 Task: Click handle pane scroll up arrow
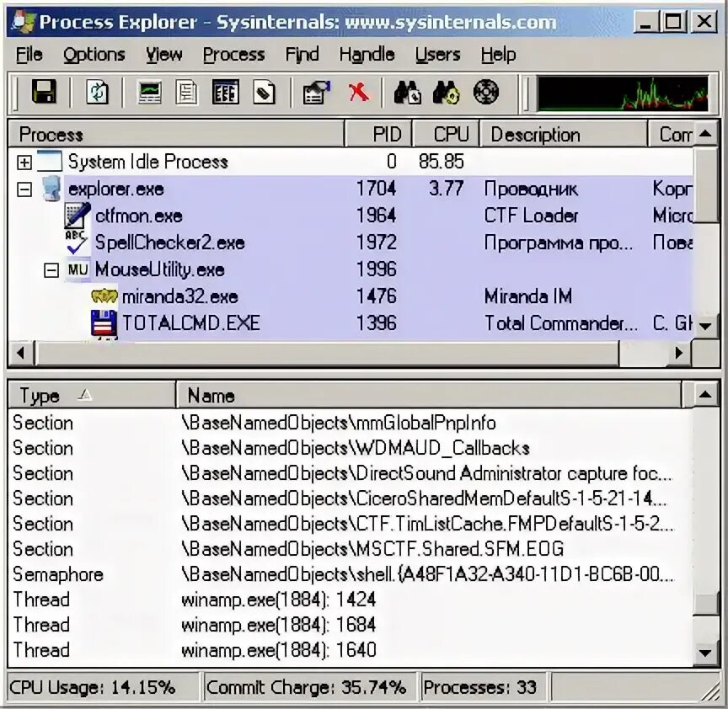[705, 395]
